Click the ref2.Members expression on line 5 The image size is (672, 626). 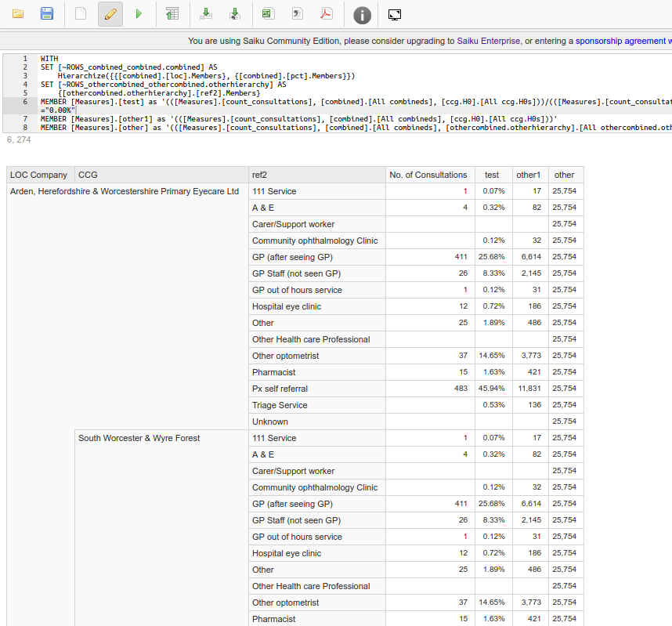point(159,93)
